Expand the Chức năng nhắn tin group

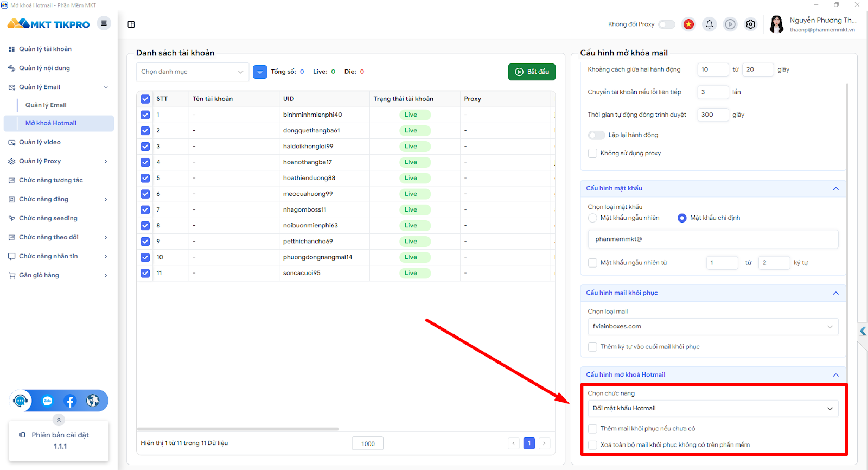(x=106, y=257)
